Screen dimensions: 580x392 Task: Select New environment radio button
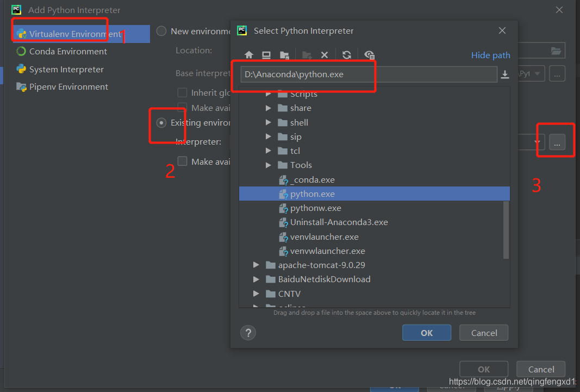[161, 31]
